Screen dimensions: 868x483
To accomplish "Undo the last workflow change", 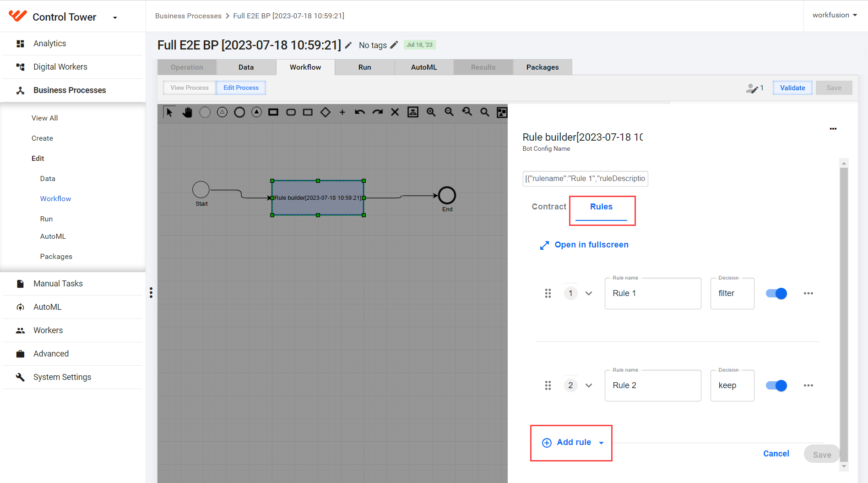I will point(360,112).
